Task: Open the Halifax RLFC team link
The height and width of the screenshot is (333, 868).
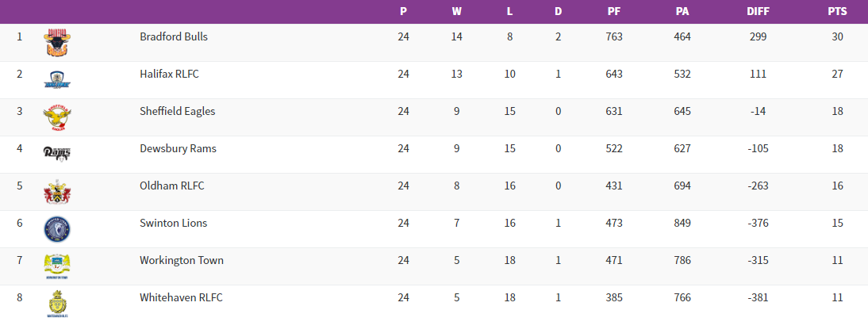Action: click(x=169, y=74)
